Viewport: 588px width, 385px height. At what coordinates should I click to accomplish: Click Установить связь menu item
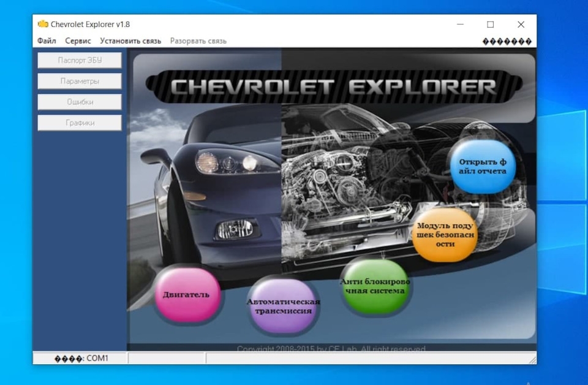tap(130, 41)
